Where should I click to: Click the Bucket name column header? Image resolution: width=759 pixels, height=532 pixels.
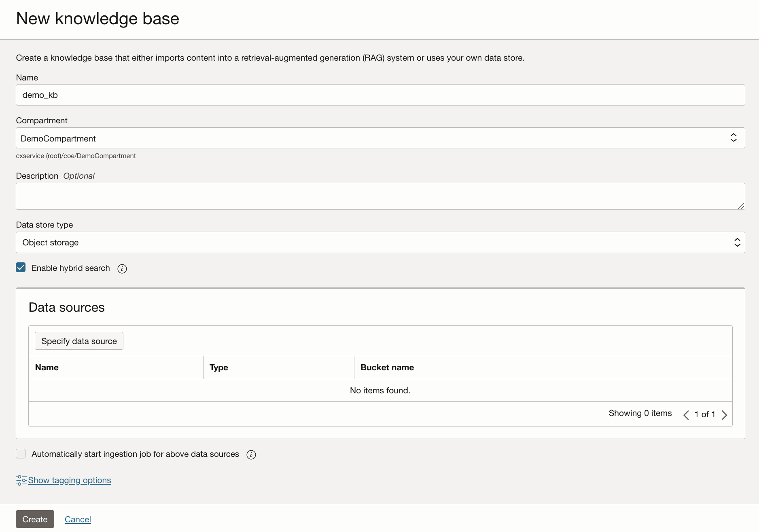tap(387, 367)
